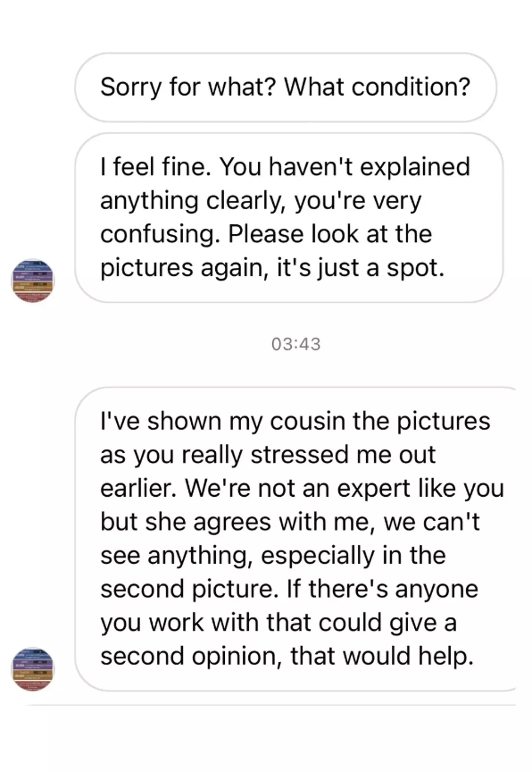This screenshot has width=532, height=772.
Task: Click the words "stressed me out"
Action: 343,455
